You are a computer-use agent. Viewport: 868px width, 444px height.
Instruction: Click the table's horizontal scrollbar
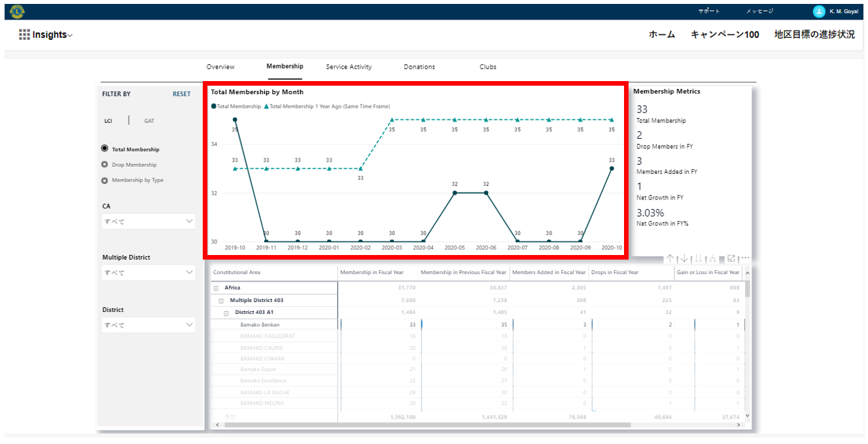tap(425, 425)
